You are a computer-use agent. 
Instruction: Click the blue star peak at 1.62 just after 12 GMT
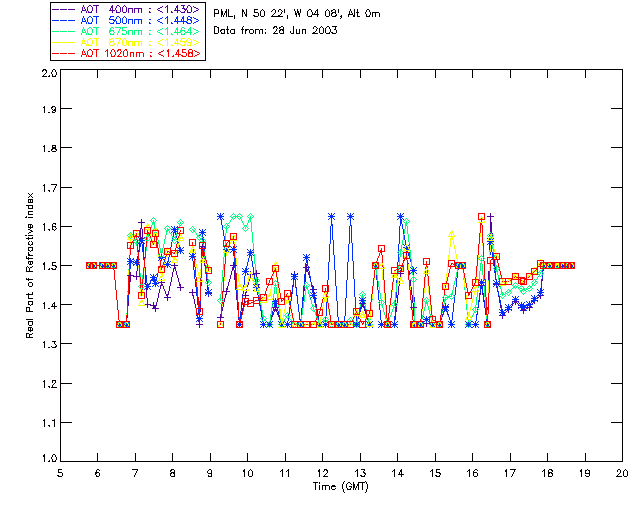(331, 216)
